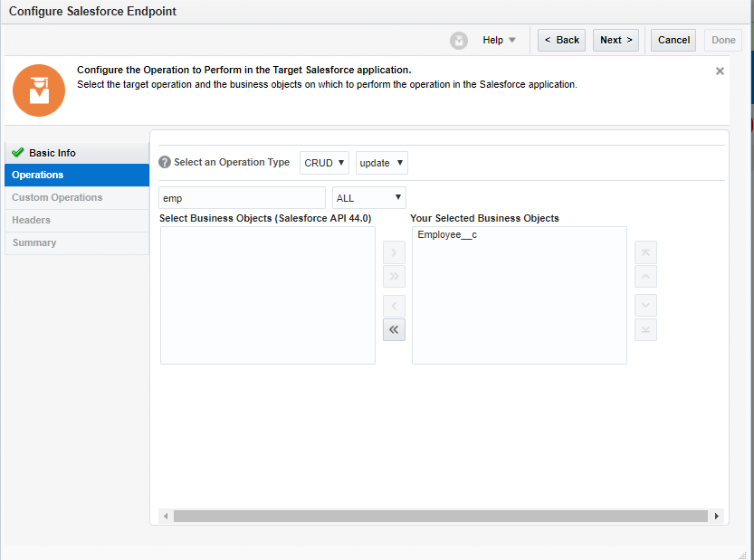
Task: Dismiss the instruction banner with the X
Action: (x=720, y=71)
